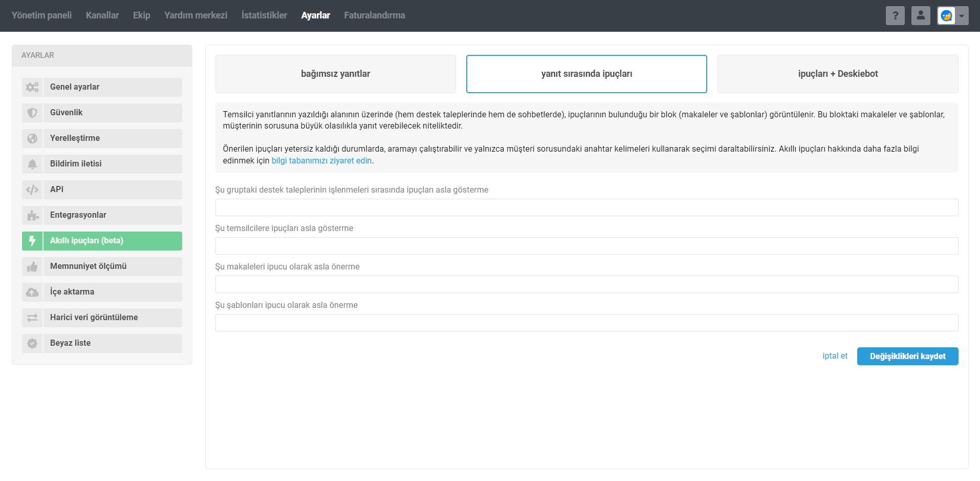Image resolution: width=980 pixels, height=481 pixels.
Task: Click the globe icon for Yerelleştirme
Action: (32, 138)
